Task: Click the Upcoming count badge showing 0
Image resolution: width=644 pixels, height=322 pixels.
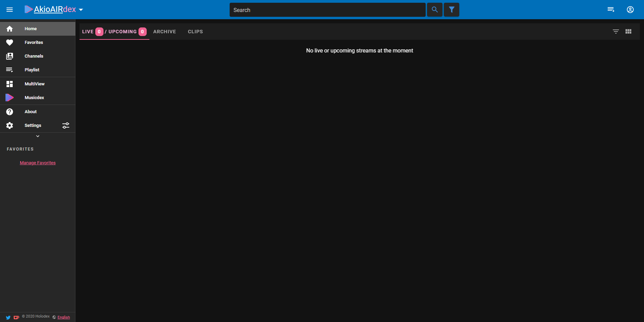Action: [143, 32]
